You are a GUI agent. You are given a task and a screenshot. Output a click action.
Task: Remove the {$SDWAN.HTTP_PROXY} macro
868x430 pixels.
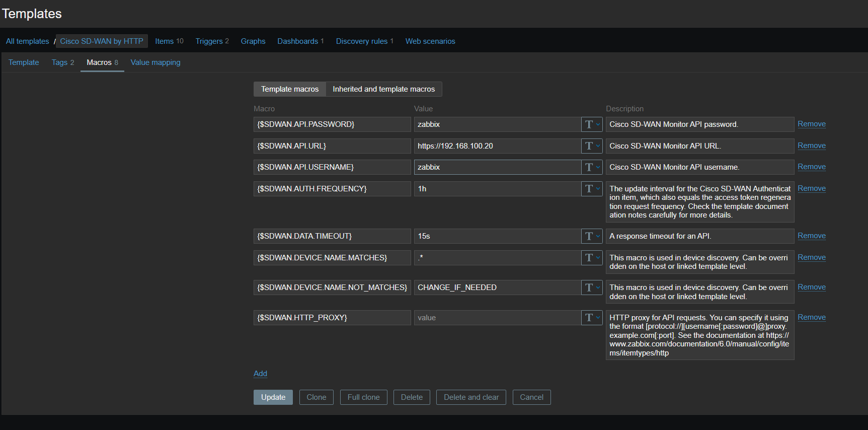point(811,317)
